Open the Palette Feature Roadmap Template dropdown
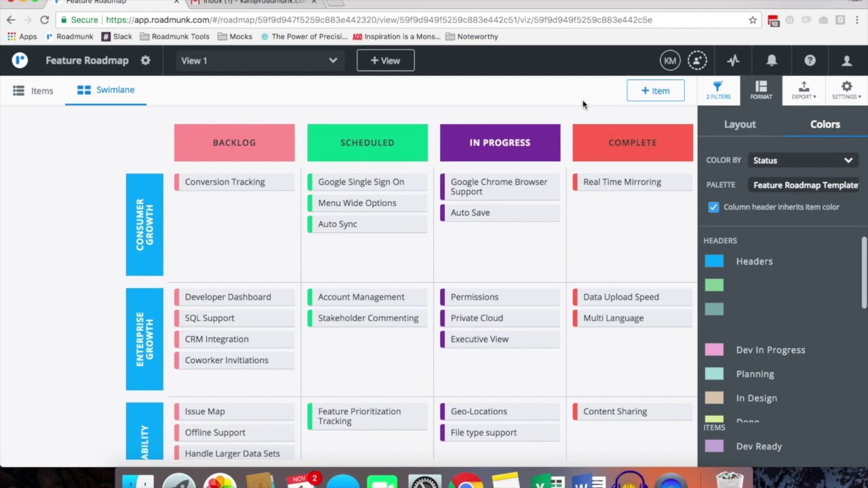This screenshot has height=488, width=868. [x=804, y=184]
